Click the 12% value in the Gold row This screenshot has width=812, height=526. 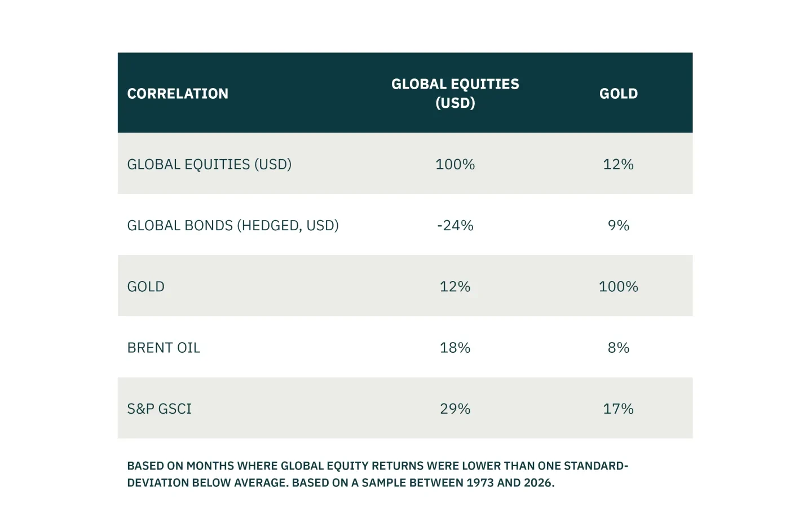click(455, 287)
